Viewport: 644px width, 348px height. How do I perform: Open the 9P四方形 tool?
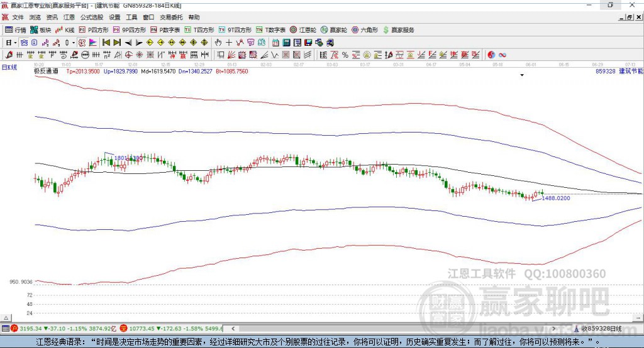click(x=130, y=30)
